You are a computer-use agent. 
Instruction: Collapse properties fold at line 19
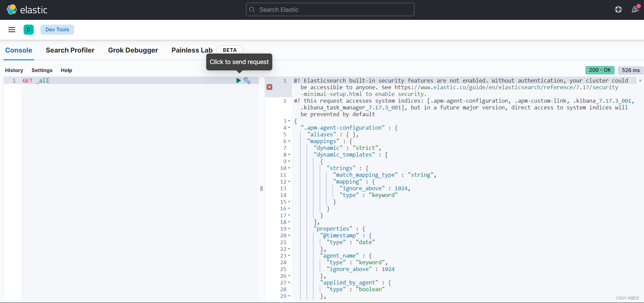[x=289, y=229]
